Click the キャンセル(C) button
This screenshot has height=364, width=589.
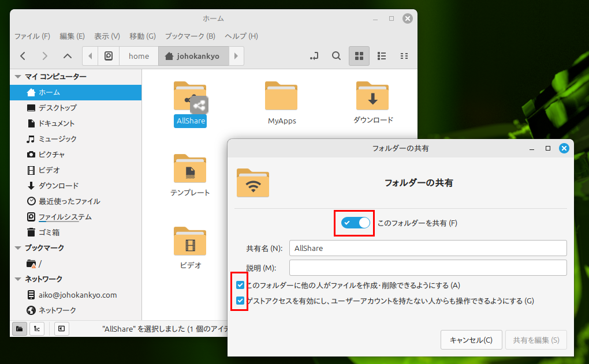tap(471, 340)
